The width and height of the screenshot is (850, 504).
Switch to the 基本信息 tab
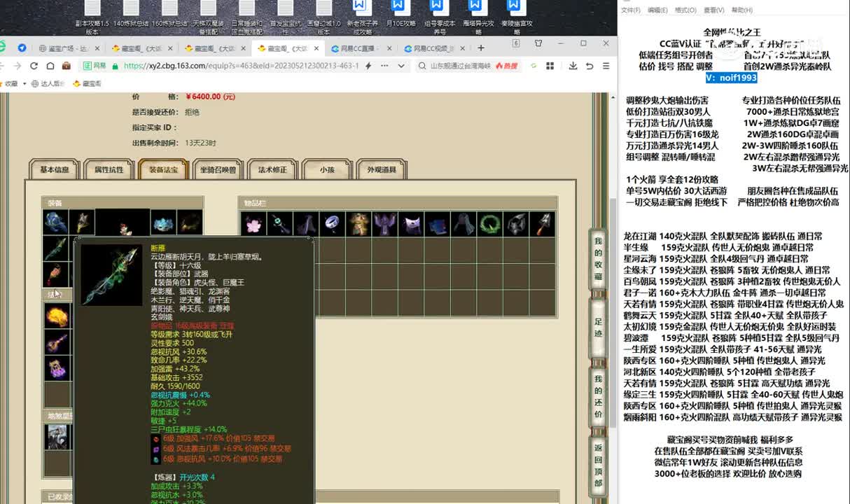click(54, 169)
